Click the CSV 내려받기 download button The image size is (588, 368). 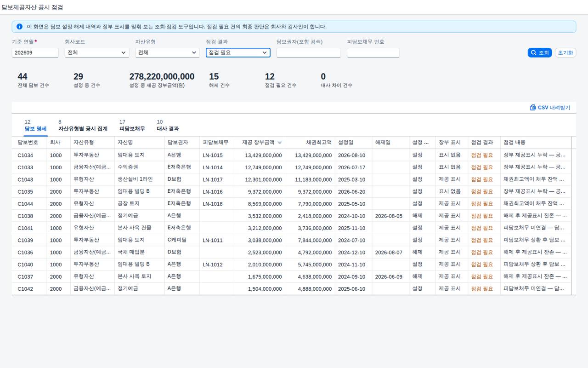(x=550, y=108)
